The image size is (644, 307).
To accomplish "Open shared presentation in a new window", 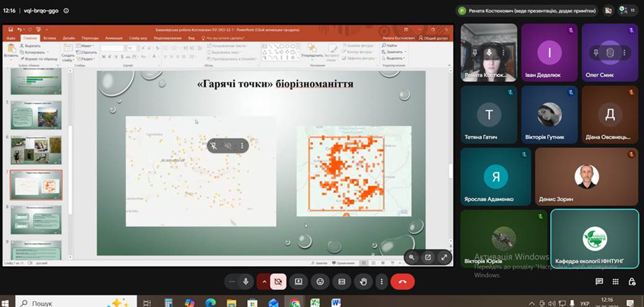I will [x=427, y=257].
